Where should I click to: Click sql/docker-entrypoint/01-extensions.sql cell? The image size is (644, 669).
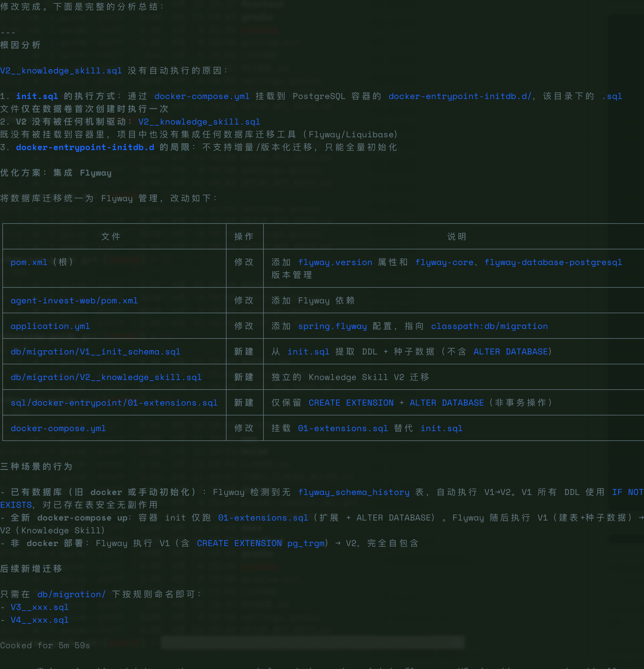click(x=114, y=403)
